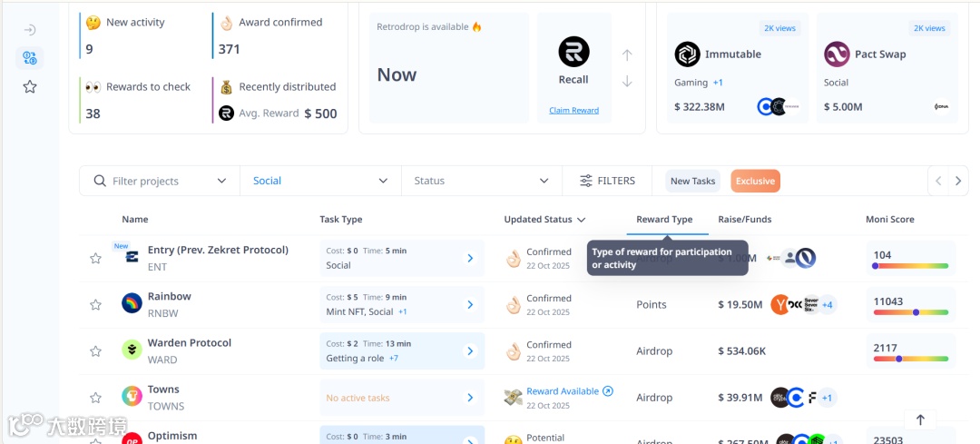Star the Warden Protocol row
The image size is (980, 444).
(95, 351)
